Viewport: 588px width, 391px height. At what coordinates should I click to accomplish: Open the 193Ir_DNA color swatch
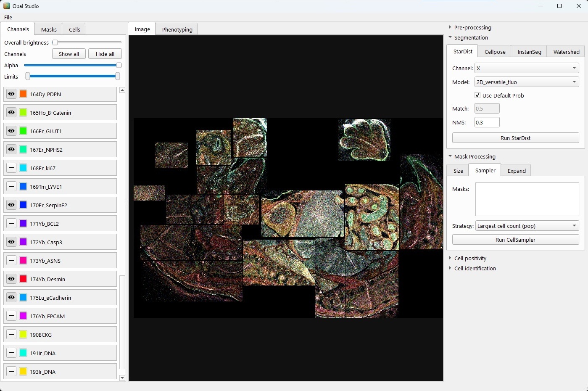click(23, 372)
